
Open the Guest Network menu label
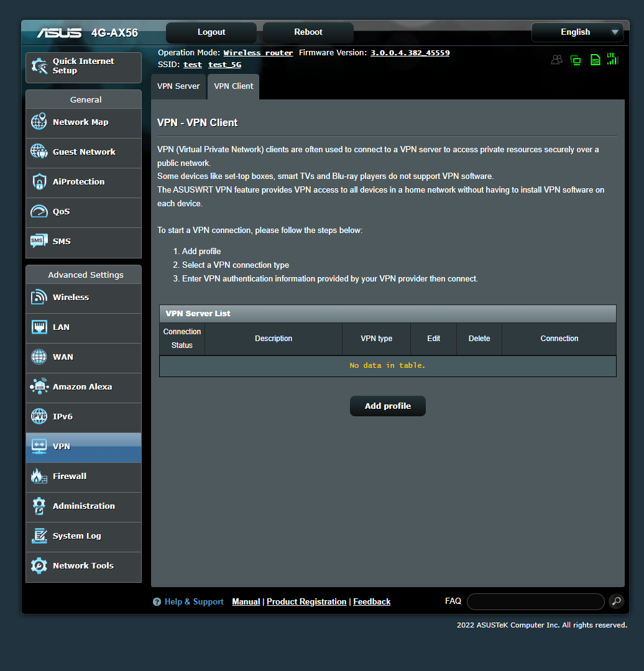click(84, 152)
